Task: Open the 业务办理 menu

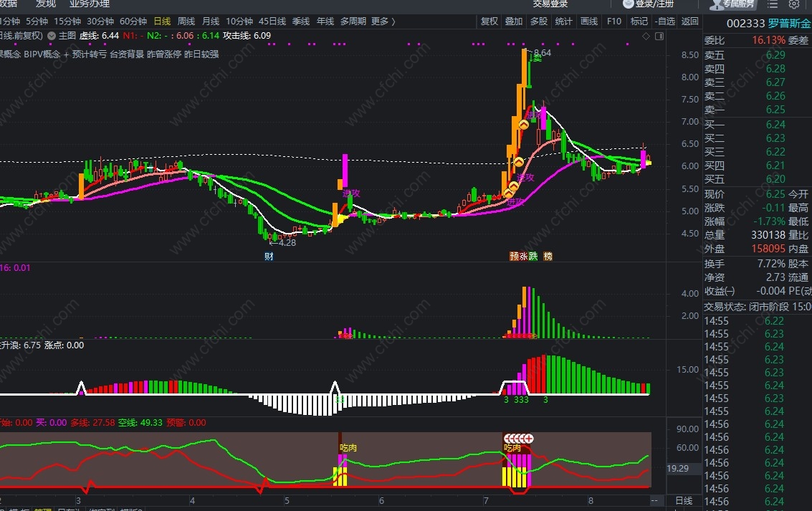Action: [90, 4]
